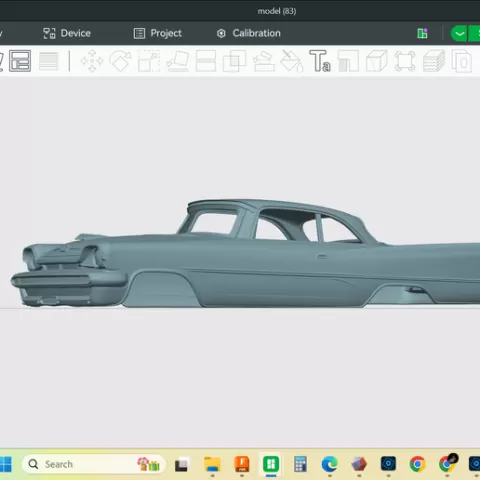
Task: Open Microsoft Edge from the taskbar
Action: 330,464
